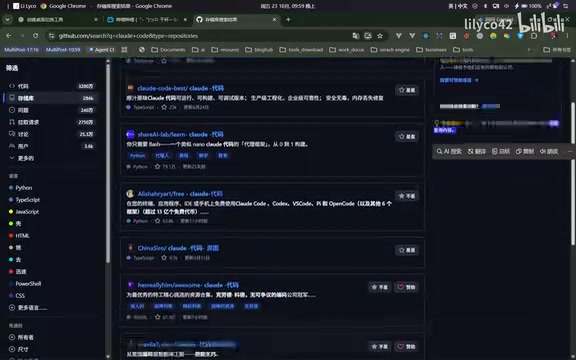Image resolution: width=576 pixels, height=360 pixels.
Task: Click the browser back arrow
Action: pyautogui.click(x=8, y=36)
